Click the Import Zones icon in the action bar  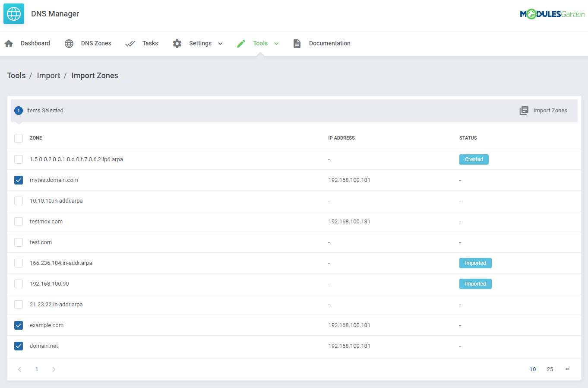524,110
